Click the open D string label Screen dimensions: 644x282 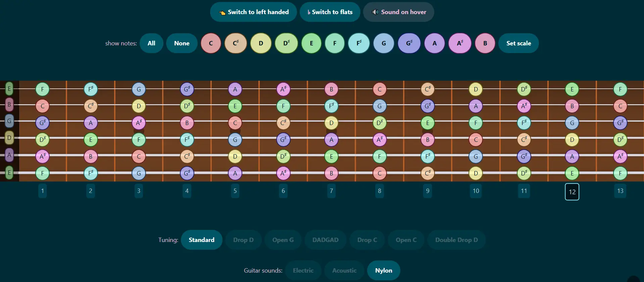pos(9,138)
